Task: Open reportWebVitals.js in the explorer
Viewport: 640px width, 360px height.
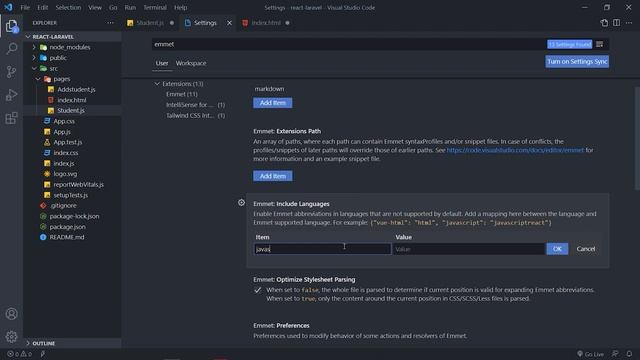Action: [x=78, y=184]
